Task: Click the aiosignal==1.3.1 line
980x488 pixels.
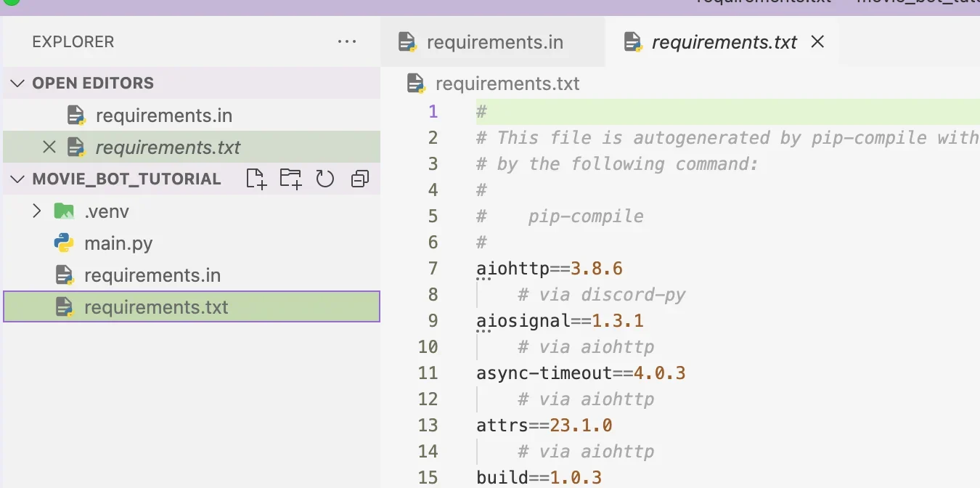Action: [x=560, y=321]
